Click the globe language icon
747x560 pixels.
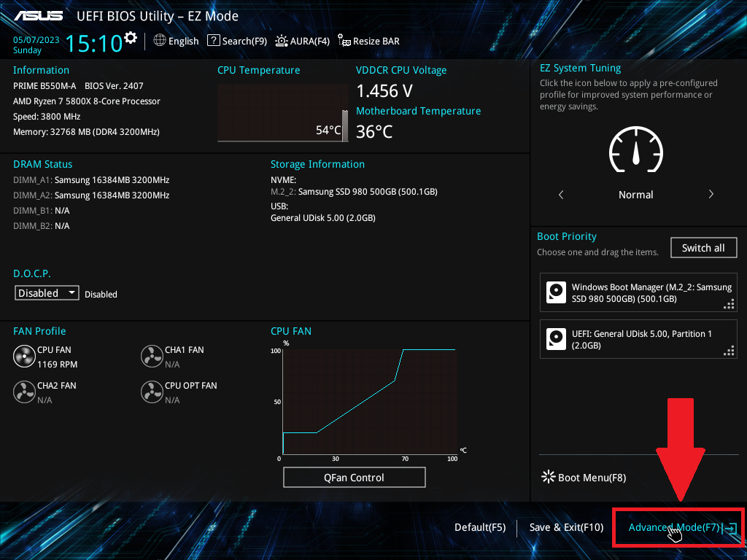tap(160, 41)
